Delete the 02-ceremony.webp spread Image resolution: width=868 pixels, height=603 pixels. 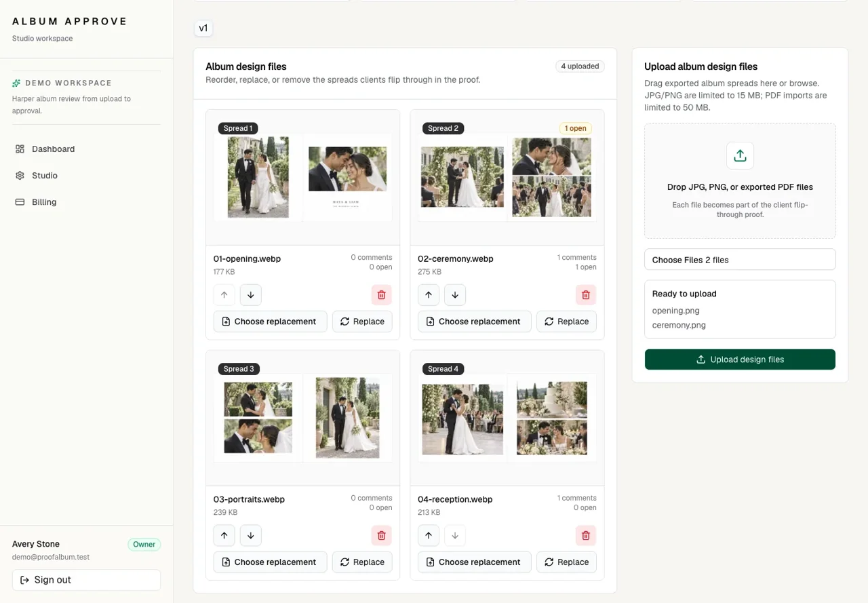pos(586,295)
